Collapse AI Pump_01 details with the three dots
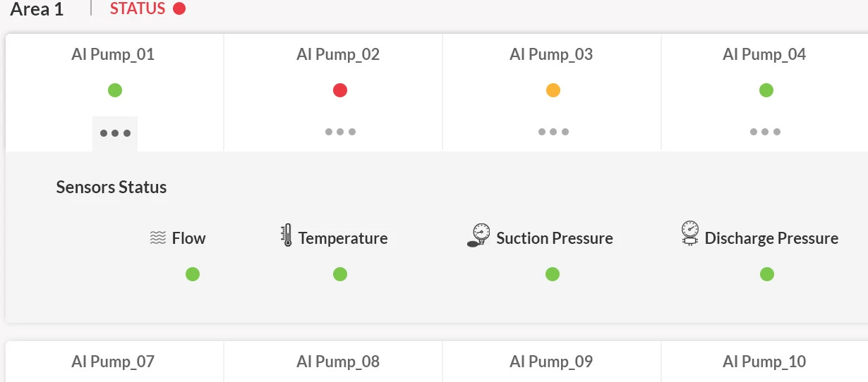This screenshot has width=868, height=382. click(115, 133)
